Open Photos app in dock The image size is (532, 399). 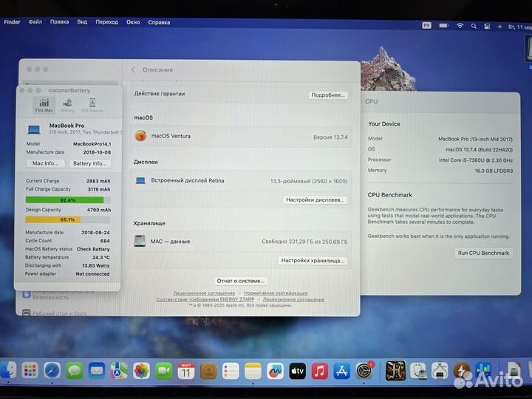(x=141, y=371)
